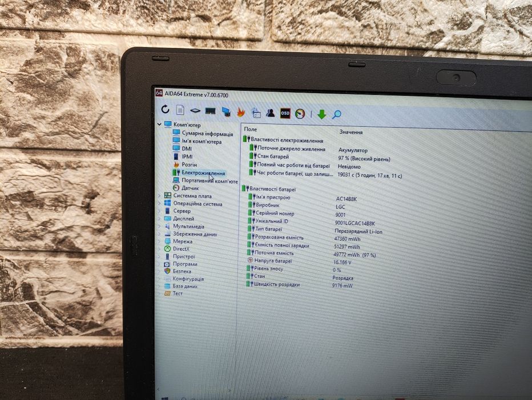Select the Програми tree item
The height and width of the screenshot is (400, 532).
(185, 264)
